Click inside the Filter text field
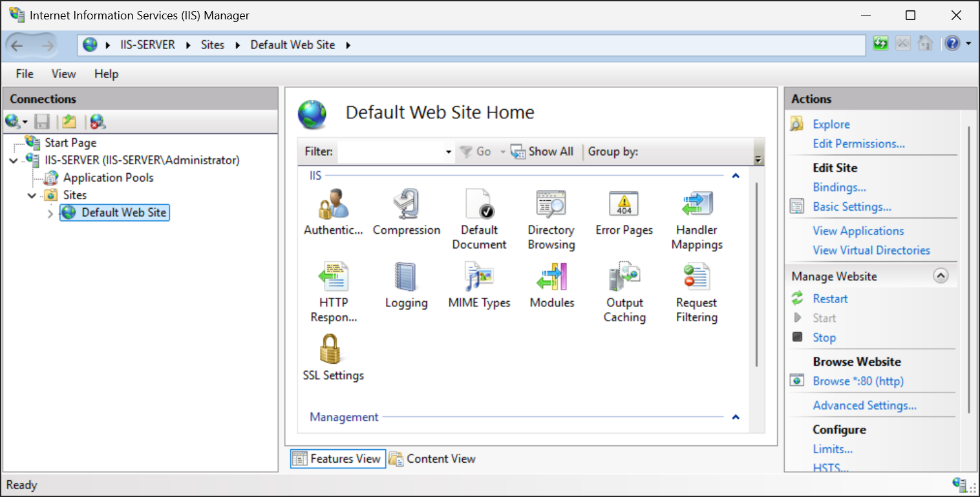This screenshot has width=980, height=497. coord(390,152)
